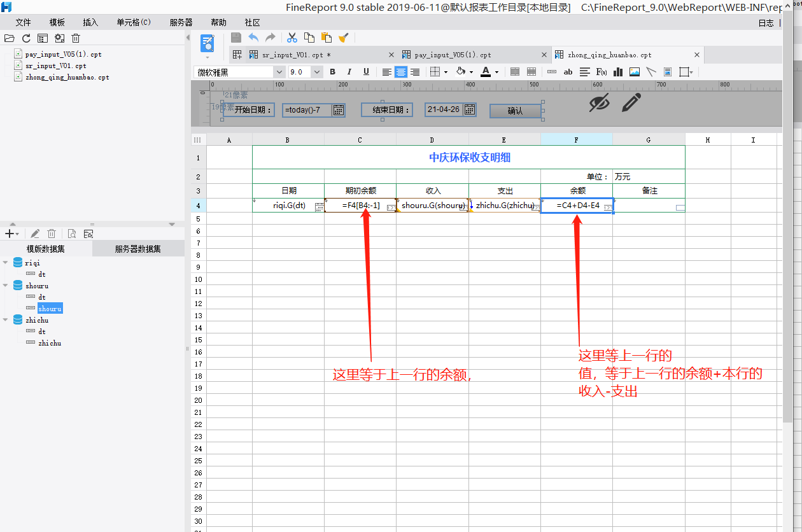Toggle underline text formatting
802x532 pixels.
[366, 72]
